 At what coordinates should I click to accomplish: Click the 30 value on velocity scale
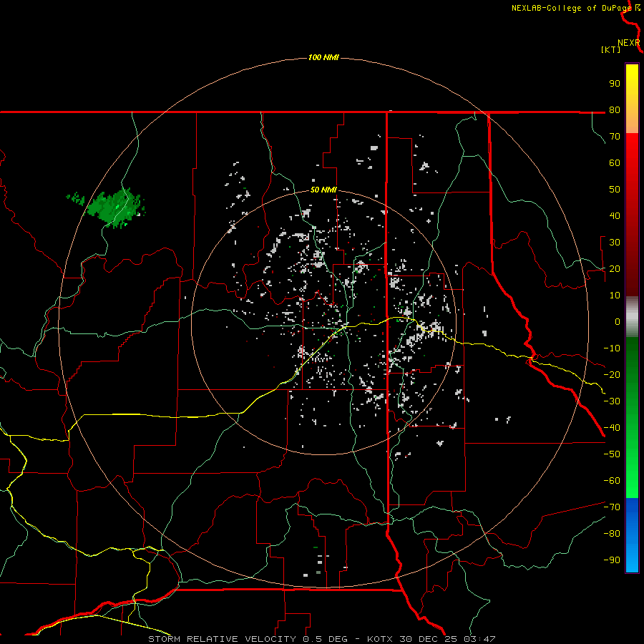(x=615, y=243)
